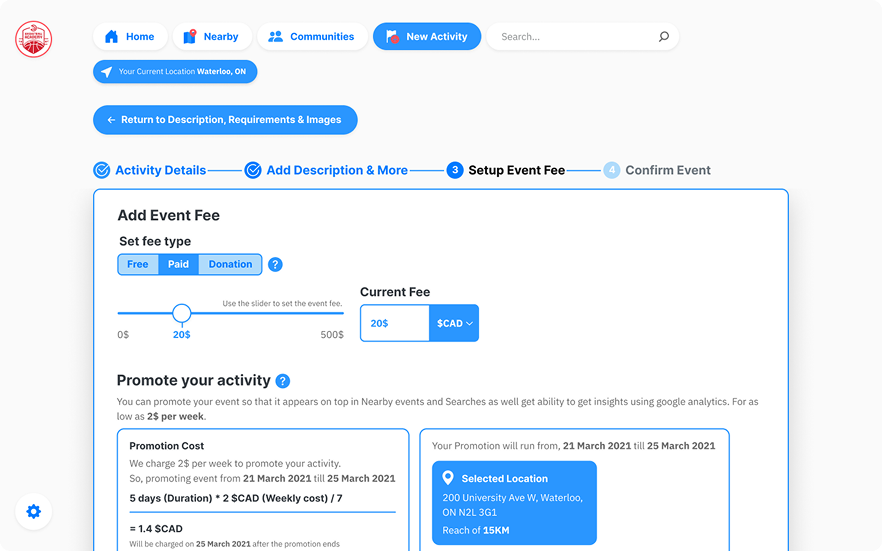Open the Communities tab

[311, 37]
